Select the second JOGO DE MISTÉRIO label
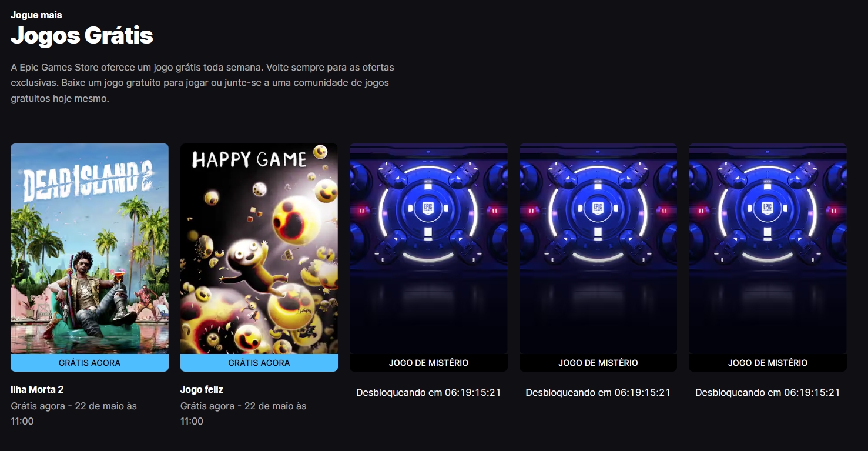The height and width of the screenshot is (451, 868). point(598,363)
